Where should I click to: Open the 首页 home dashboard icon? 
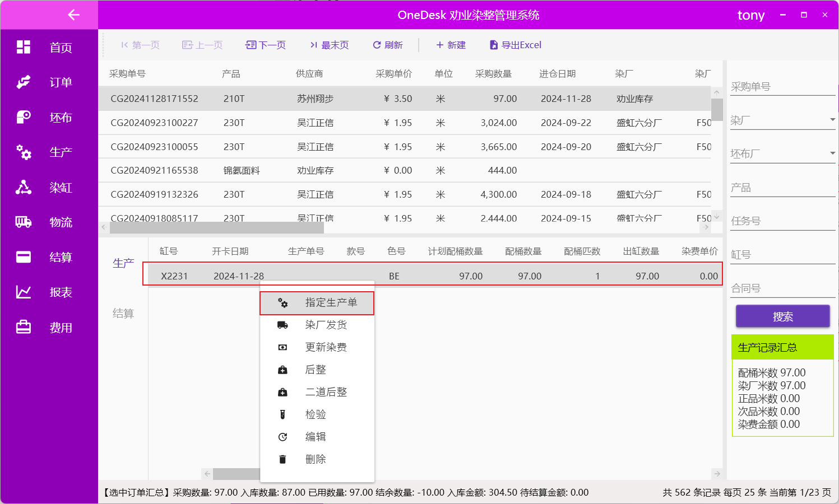coord(24,47)
